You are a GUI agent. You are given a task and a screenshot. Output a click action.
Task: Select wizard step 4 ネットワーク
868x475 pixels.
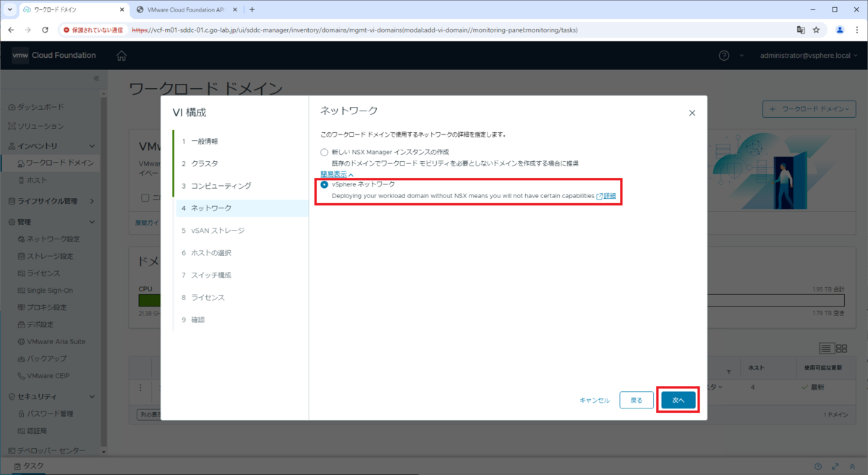tap(242, 208)
